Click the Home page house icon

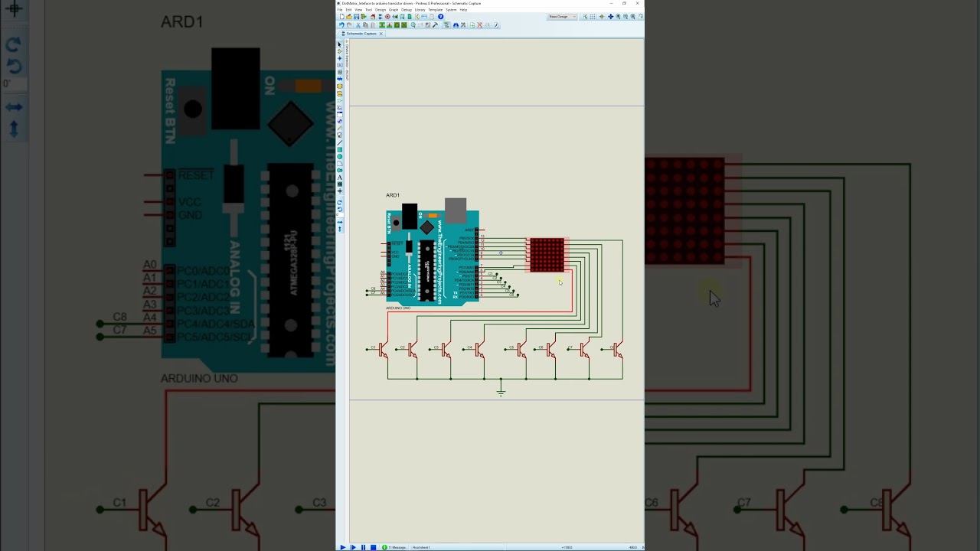[x=373, y=16]
